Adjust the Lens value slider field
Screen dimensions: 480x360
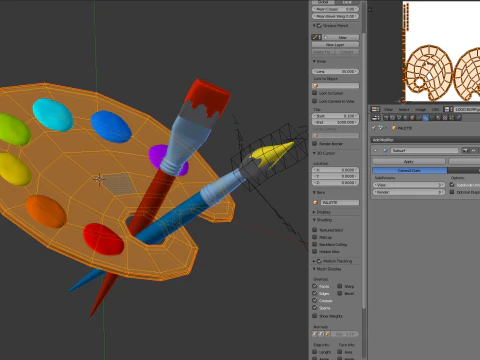click(x=335, y=71)
